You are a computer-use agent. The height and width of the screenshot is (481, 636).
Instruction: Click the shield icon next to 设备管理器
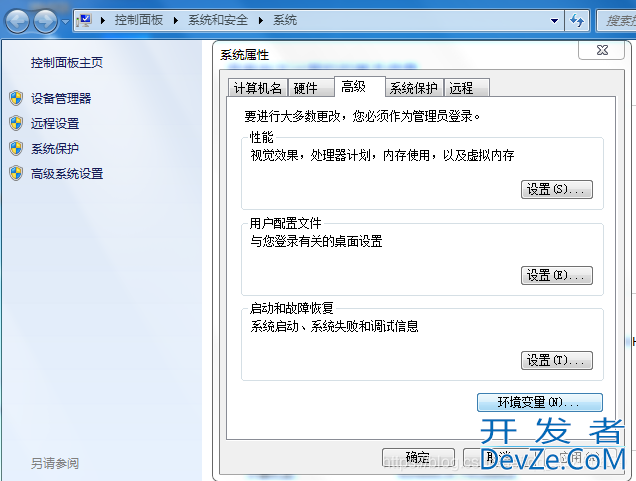[x=15, y=98]
